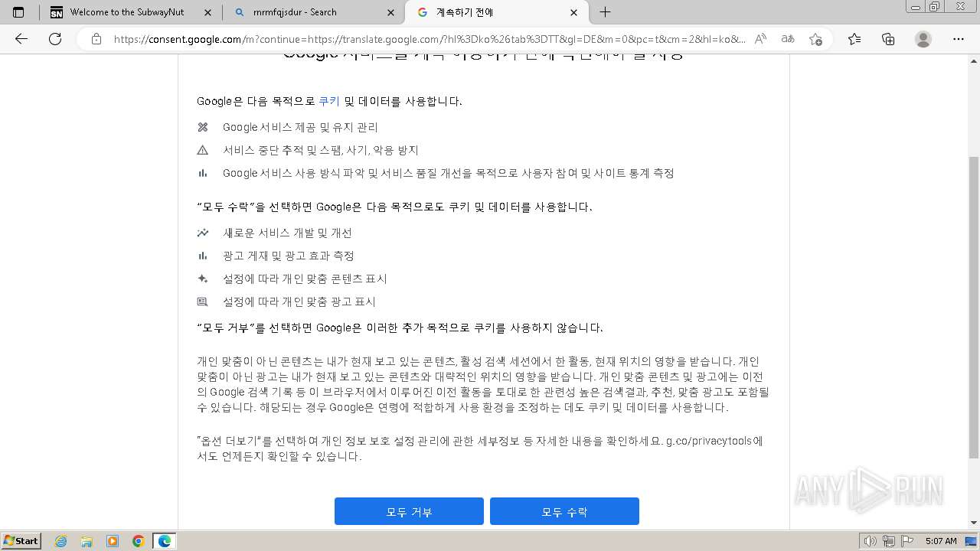Close the 'rnrmfqjsdur - Search' tab

390,12
